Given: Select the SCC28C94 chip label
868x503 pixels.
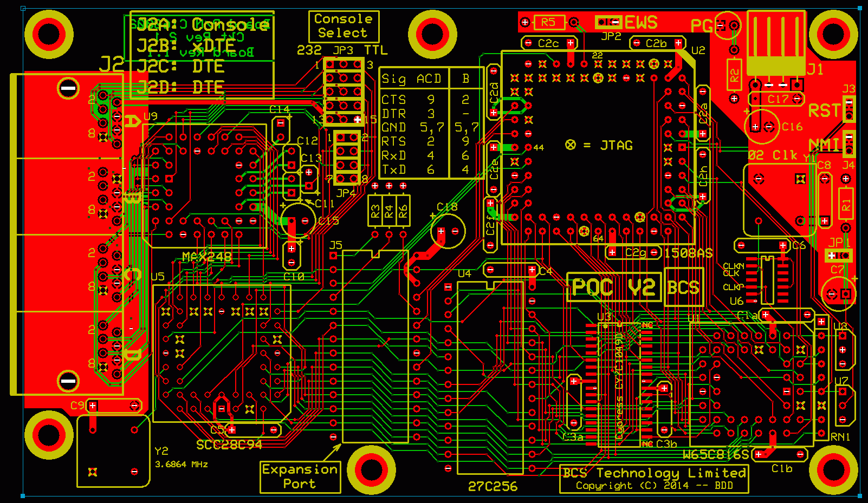Looking at the screenshot, I should click(229, 445).
